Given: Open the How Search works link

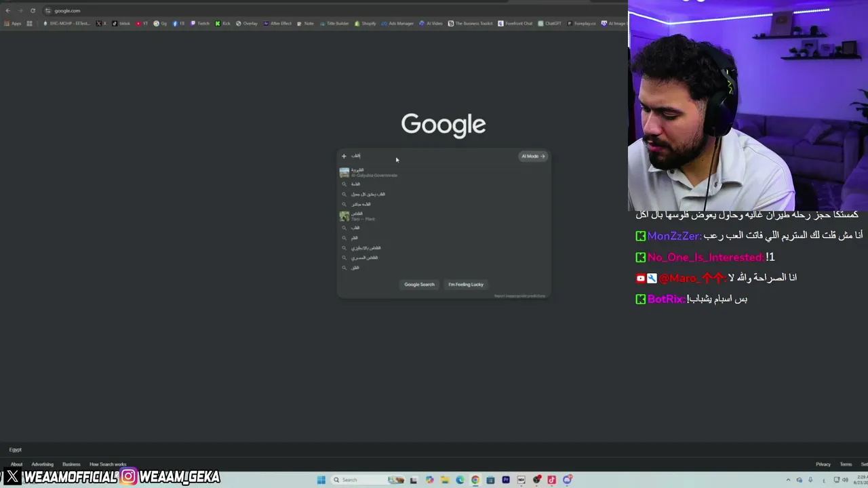Looking at the screenshot, I should click(x=108, y=464).
